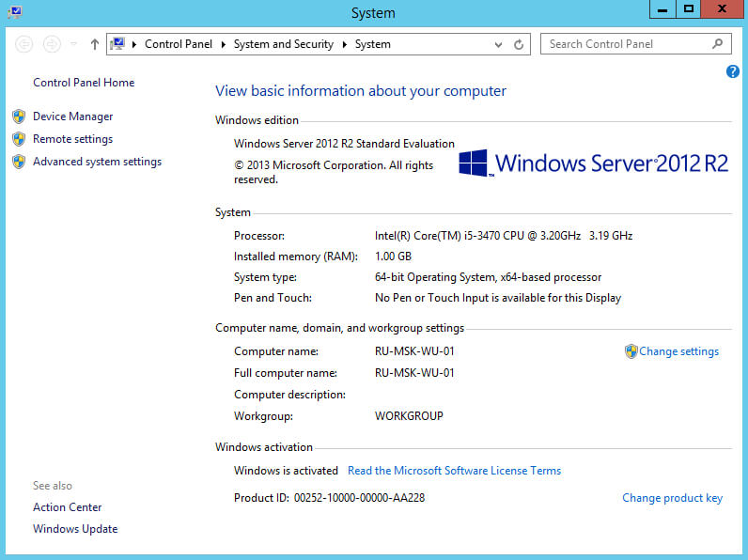Expand the arrow after Control Panel breadcrumb
The image size is (748, 560).
coord(224,44)
